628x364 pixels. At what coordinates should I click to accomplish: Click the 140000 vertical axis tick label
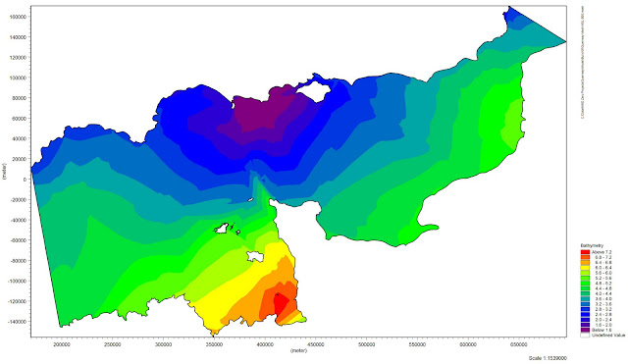(x=18, y=37)
